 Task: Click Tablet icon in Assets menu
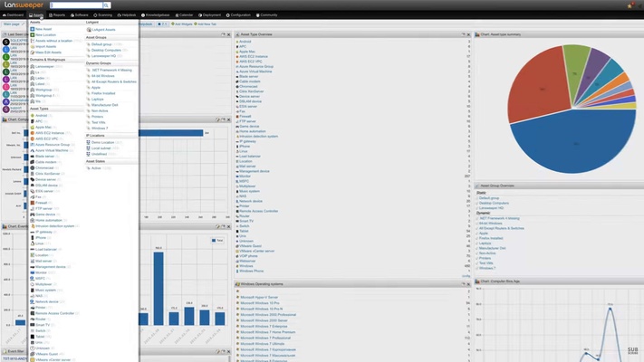[33, 337]
